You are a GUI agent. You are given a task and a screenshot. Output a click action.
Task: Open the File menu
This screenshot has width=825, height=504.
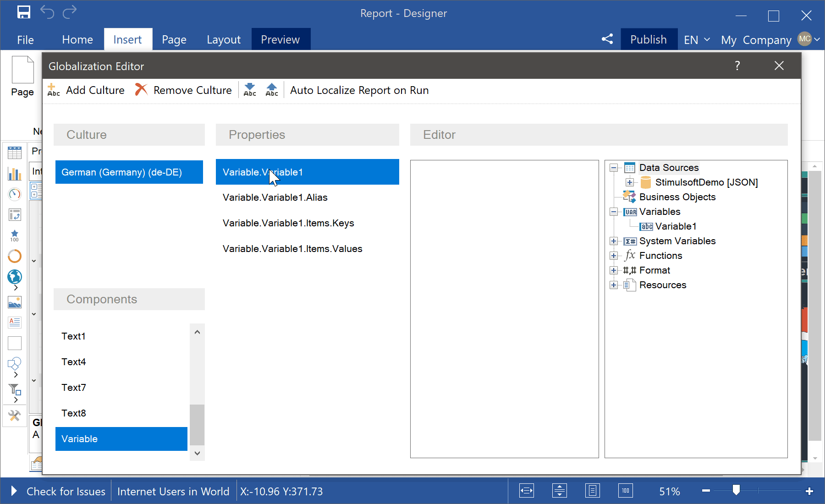point(26,40)
